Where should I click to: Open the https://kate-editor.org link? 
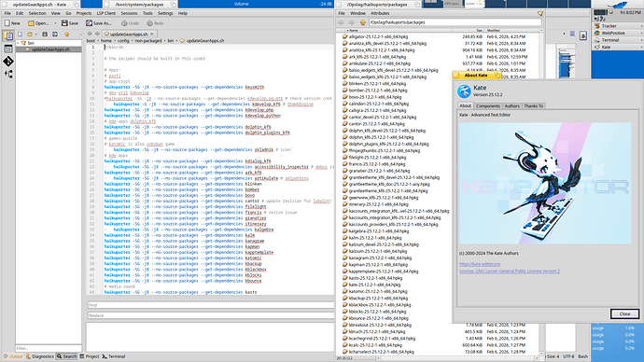tap(480, 264)
